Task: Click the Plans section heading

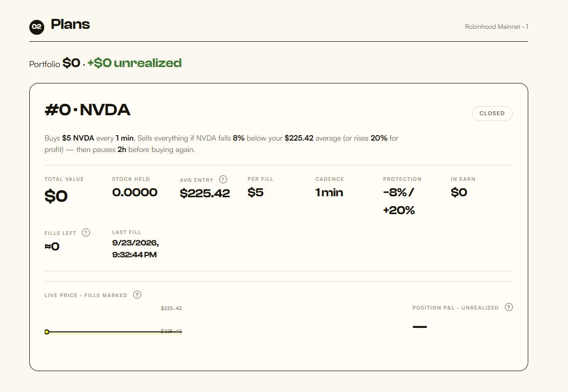Action: 70,24
